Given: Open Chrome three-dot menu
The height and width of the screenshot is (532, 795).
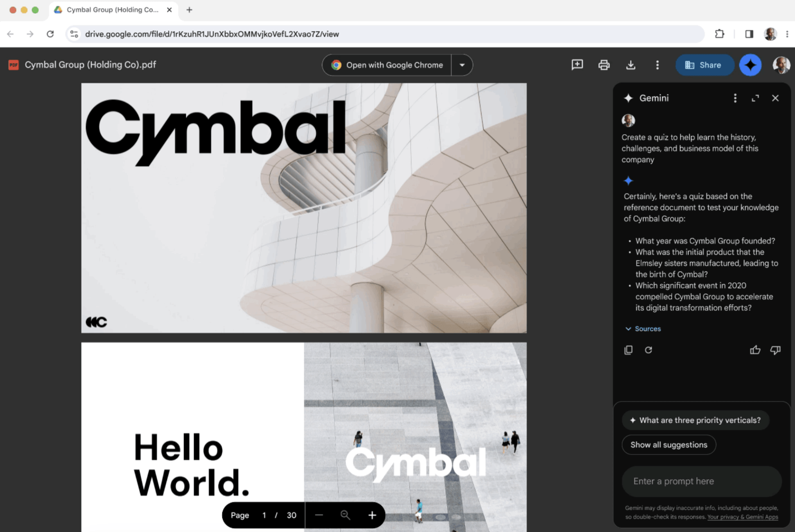Looking at the screenshot, I should point(787,34).
